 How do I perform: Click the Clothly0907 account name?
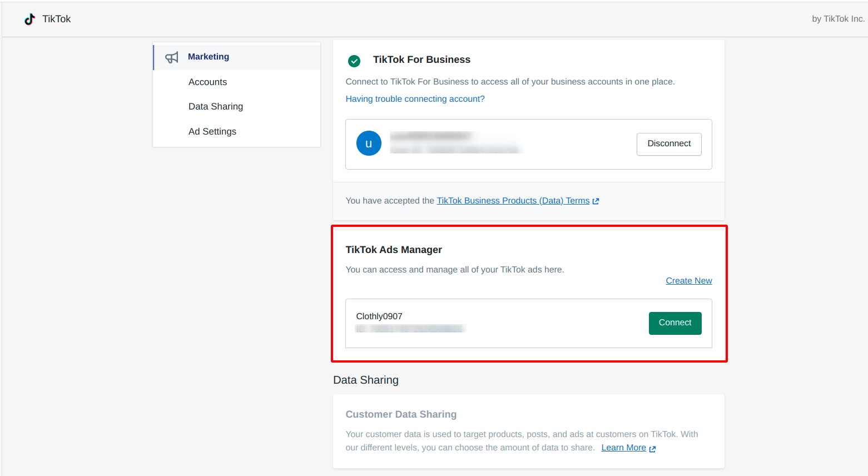click(x=379, y=316)
